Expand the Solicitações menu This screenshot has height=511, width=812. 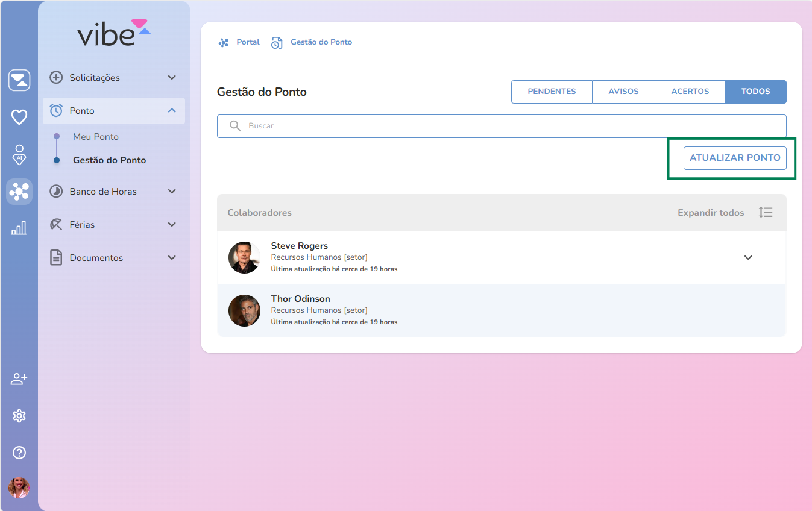click(x=172, y=78)
